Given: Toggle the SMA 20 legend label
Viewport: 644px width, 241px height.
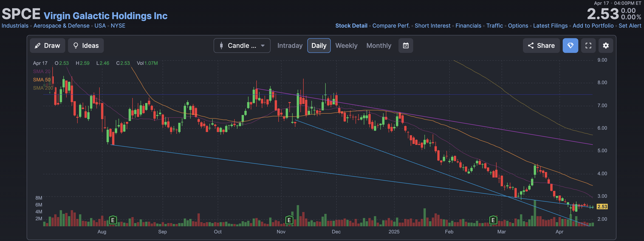Looking at the screenshot, I should tap(42, 72).
